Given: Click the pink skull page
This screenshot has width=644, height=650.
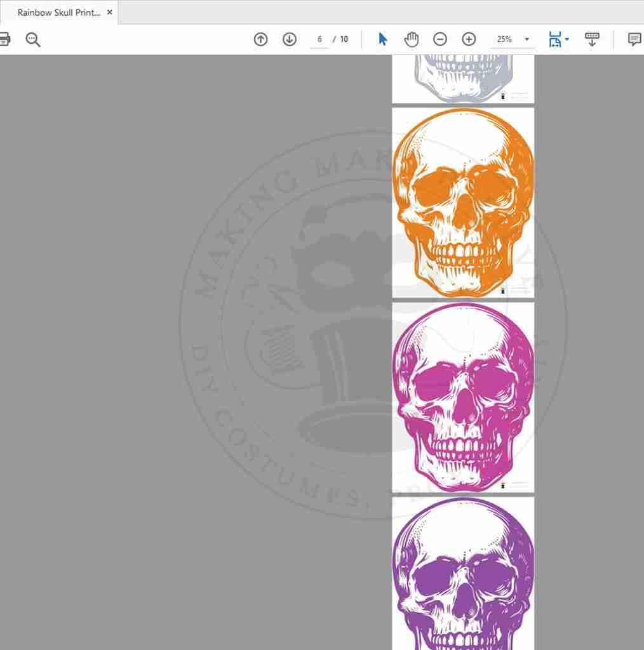Looking at the screenshot, I should point(463,396).
